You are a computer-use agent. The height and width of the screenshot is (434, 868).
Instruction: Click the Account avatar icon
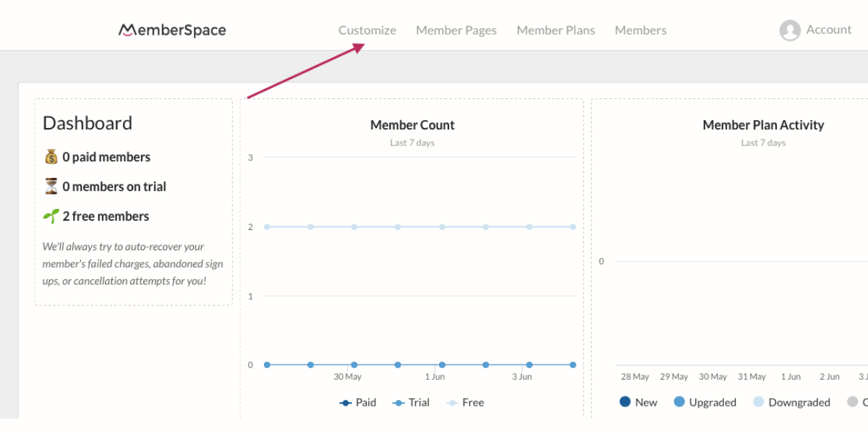point(790,30)
